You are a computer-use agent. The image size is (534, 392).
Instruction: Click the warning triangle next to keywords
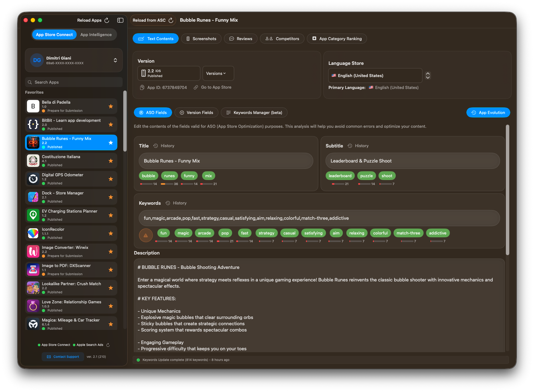(x=146, y=235)
